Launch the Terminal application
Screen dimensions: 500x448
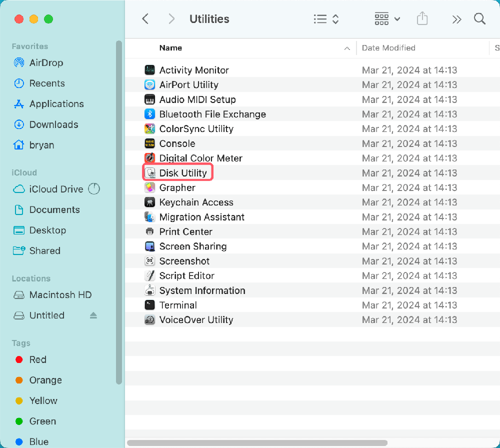[177, 305]
